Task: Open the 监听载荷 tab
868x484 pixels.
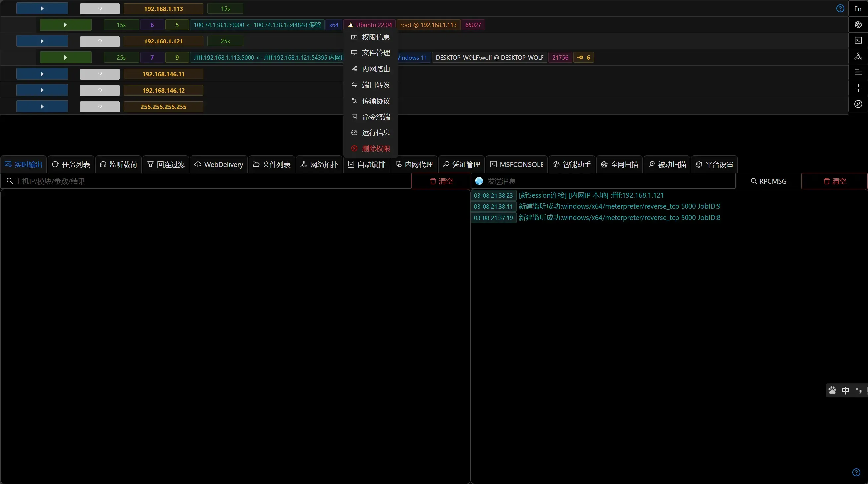Action: pos(118,164)
